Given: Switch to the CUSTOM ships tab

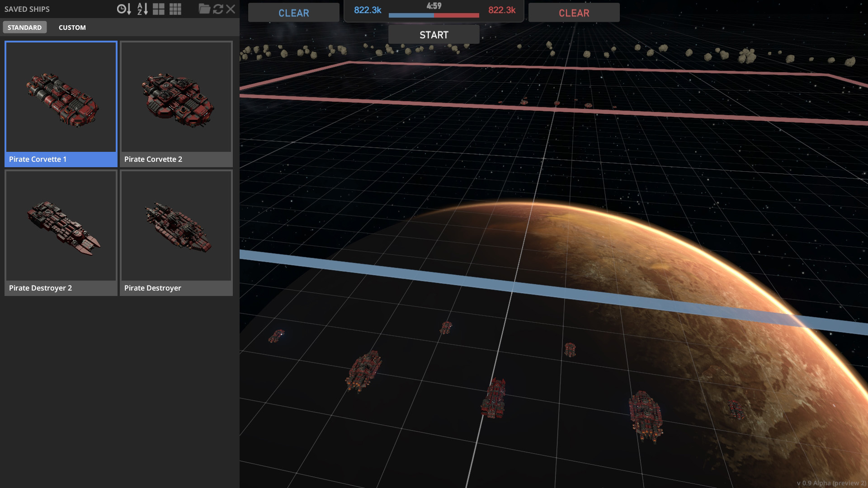Looking at the screenshot, I should [x=72, y=27].
